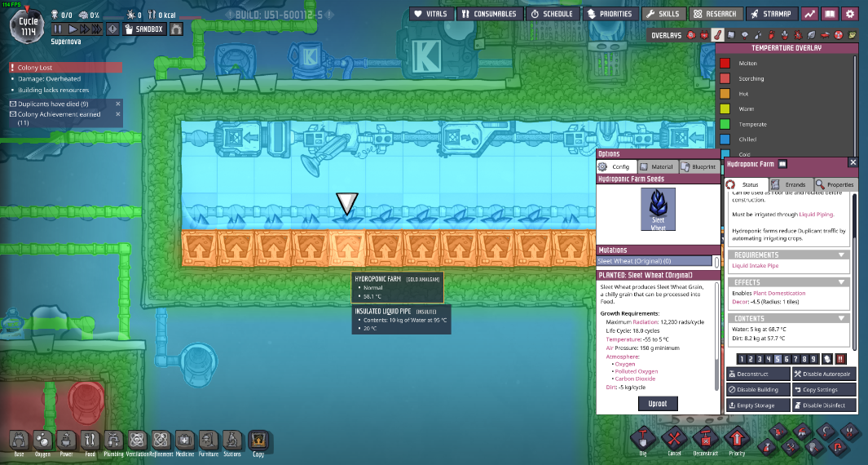Toggle the Oxygen overlay icon
The width and height of the screenshot is (868, 465).
click(691, 35)
